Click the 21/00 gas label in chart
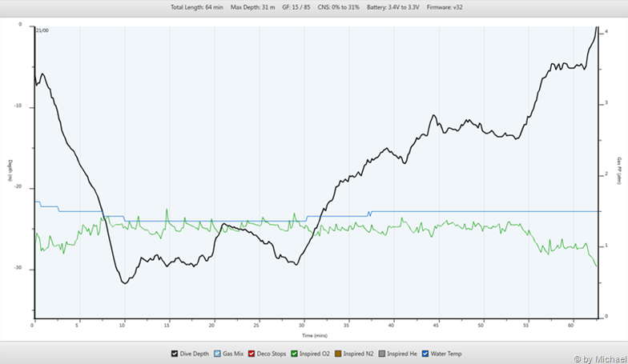The height and width of the screenshot is (364, 628). (43, 30)
